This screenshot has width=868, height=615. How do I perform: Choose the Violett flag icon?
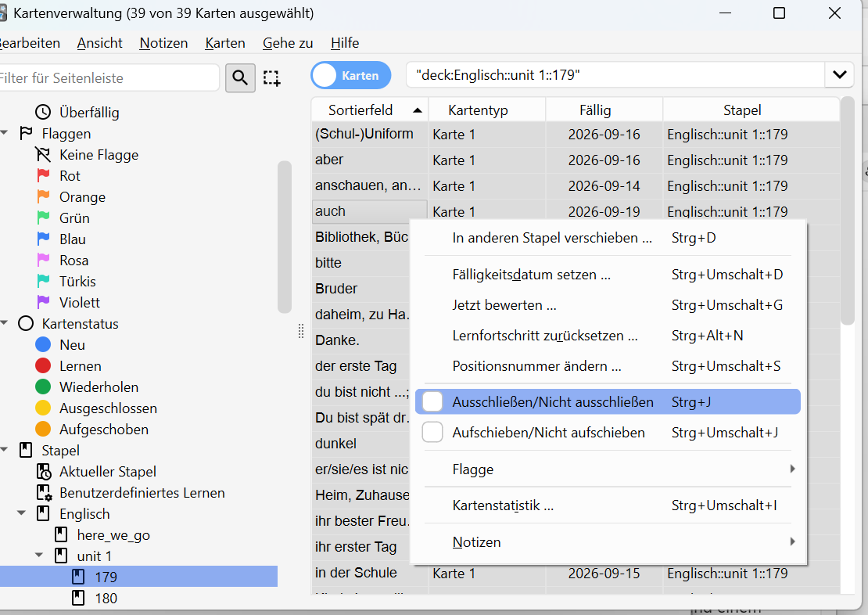click(43, 302)
